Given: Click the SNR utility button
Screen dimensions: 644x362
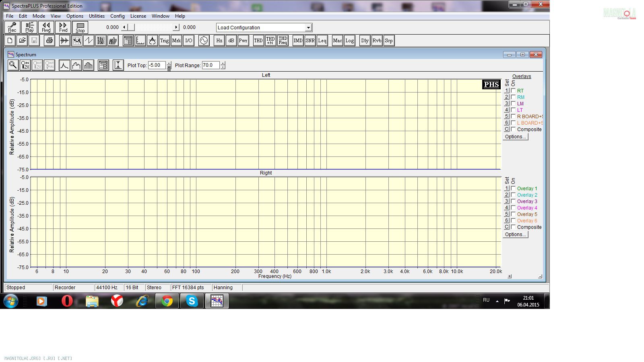Looking at the screenshot, I should [310, 41].
